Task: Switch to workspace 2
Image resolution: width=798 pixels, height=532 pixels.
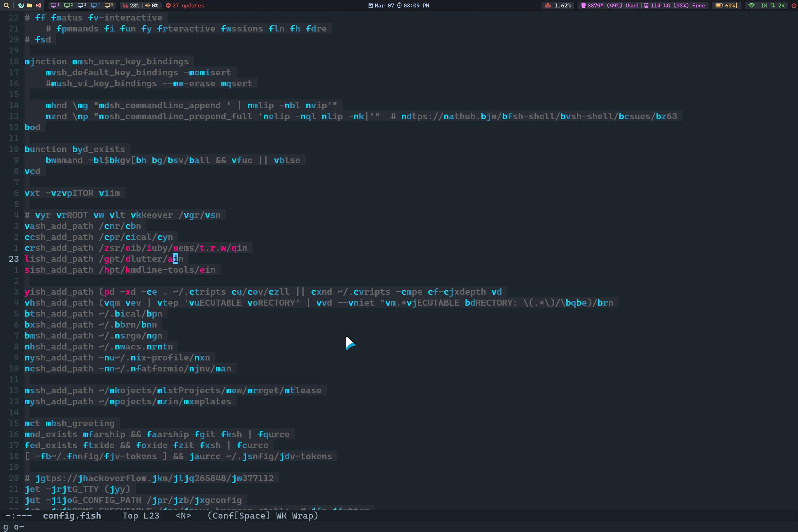Action: click(x=68, y=5)
